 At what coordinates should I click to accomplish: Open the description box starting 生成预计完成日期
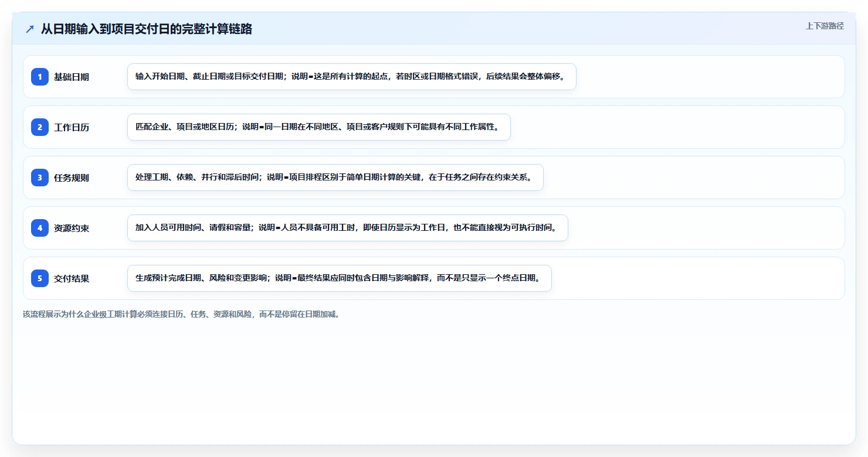click(340, 278)
